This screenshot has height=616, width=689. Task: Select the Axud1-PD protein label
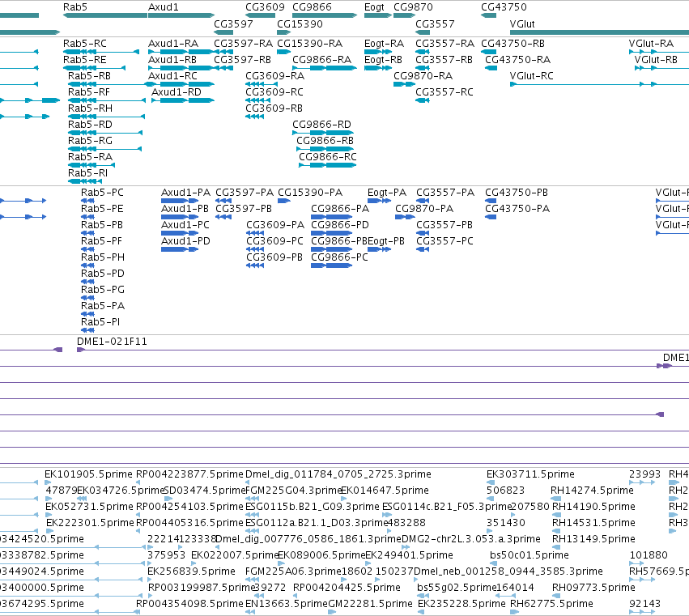tap(186, 241)
